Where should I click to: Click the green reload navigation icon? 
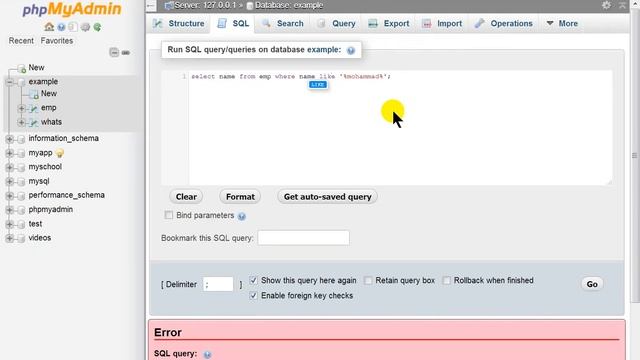pyautogui.click(x=97, y=27)
